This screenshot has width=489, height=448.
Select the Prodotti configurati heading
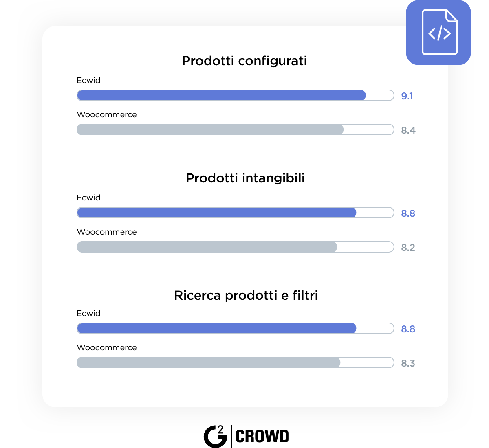click(x=244, y=61)
